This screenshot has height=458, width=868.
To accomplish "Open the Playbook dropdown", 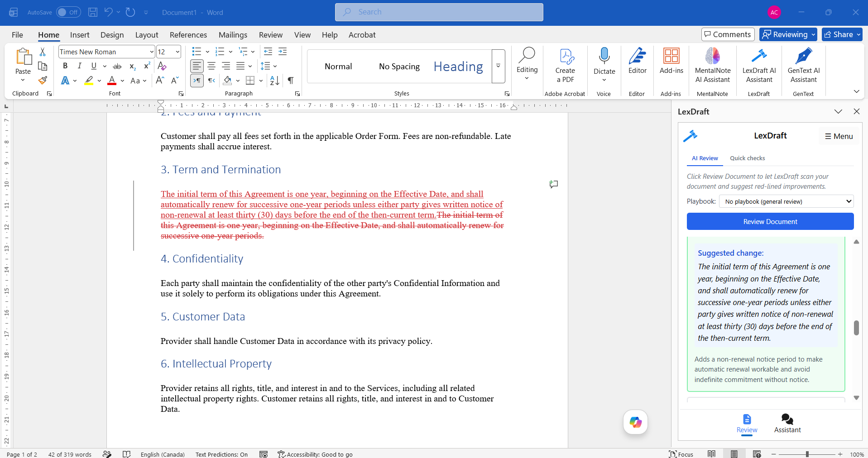I will [x=786, y=201].
